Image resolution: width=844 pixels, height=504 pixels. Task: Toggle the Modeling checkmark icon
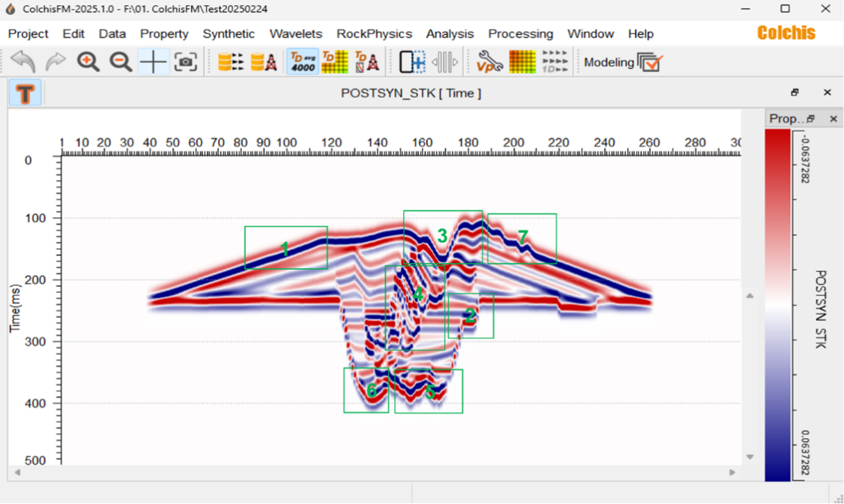click(650, 62)
